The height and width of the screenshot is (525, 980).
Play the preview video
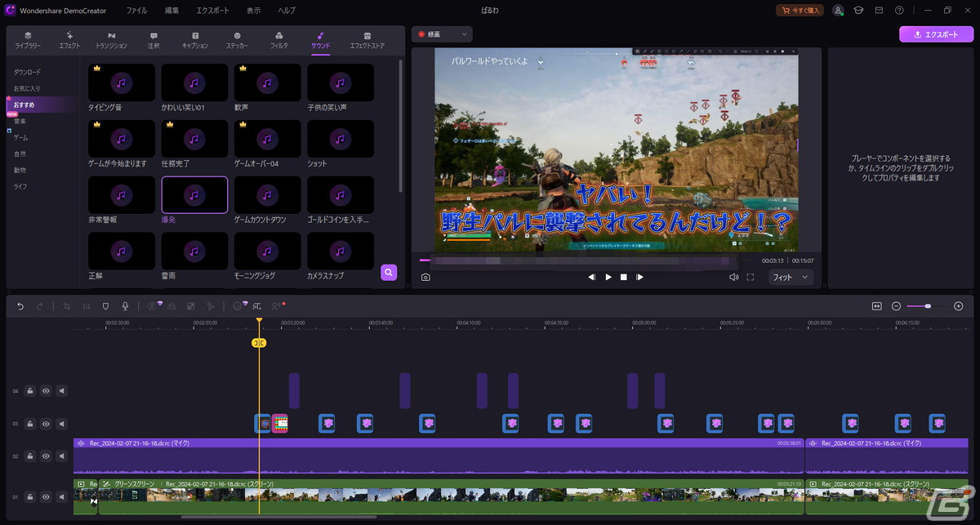(608, 277)
